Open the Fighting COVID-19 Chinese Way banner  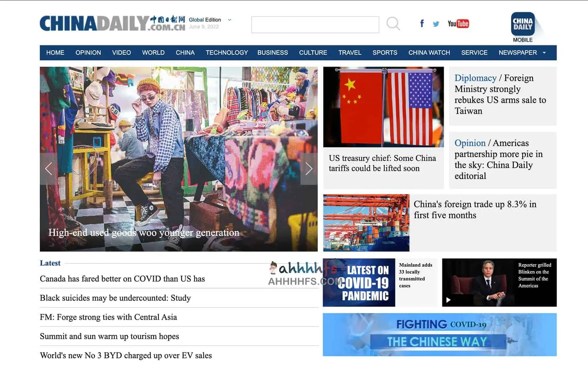pos(439,335)
